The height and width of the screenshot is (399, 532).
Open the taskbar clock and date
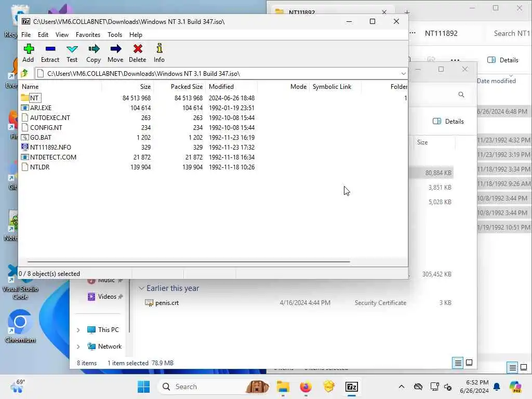[x=474, y=387]
